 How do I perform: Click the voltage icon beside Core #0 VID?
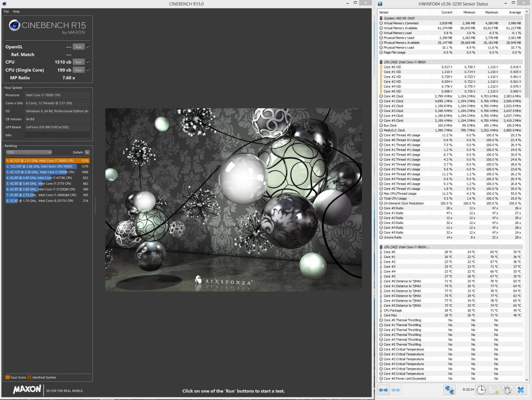click(381, 67)
